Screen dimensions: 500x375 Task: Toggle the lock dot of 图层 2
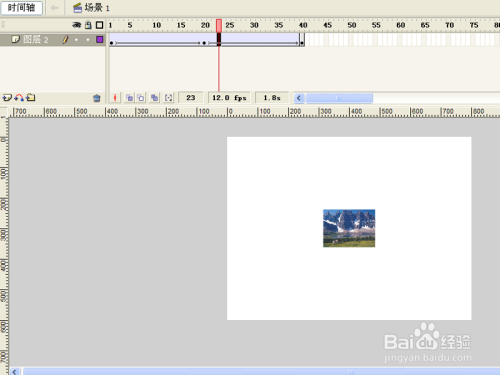pos(88,40)
